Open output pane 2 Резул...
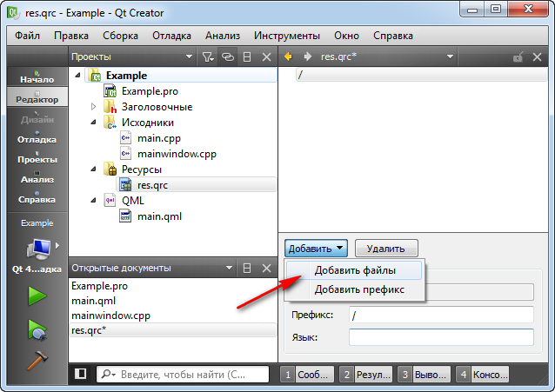 [x=365, y=375]
